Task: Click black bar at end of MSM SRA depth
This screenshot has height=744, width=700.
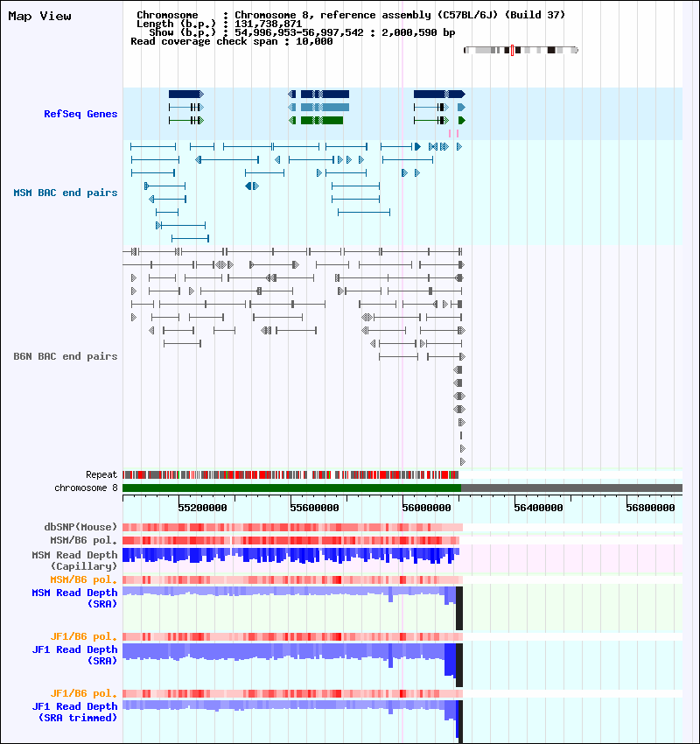Action: pos(459,608)
